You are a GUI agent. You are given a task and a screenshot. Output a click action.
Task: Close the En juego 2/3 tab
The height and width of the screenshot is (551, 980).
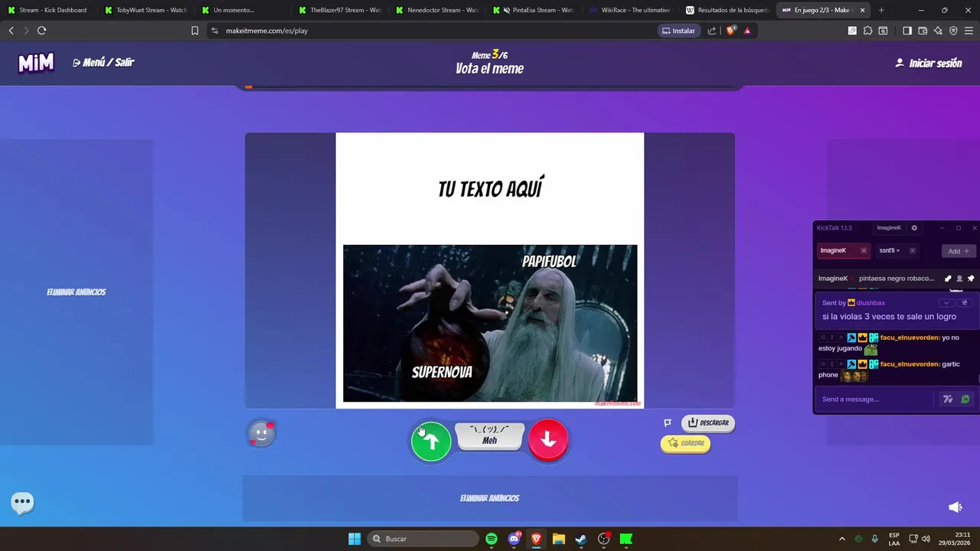[862, 11]
